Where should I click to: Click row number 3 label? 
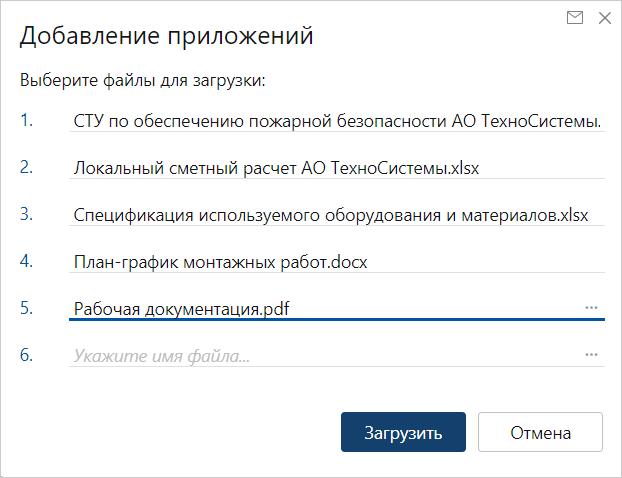[27, 214]
